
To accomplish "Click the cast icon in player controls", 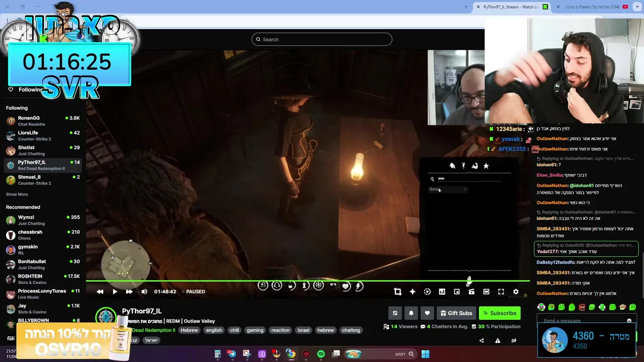I will (x=471, y=292).
